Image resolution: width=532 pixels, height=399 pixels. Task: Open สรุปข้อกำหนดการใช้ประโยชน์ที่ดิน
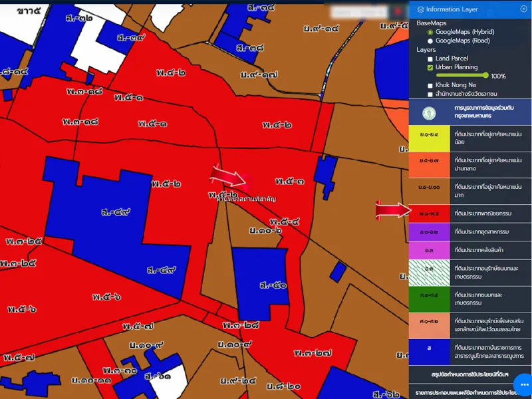(469, 375)
